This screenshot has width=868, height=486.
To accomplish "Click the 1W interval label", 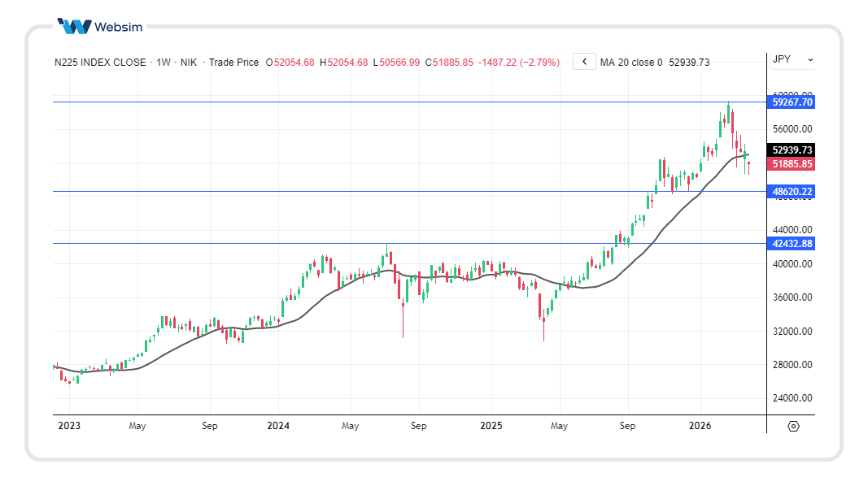I will pos(163,63).
